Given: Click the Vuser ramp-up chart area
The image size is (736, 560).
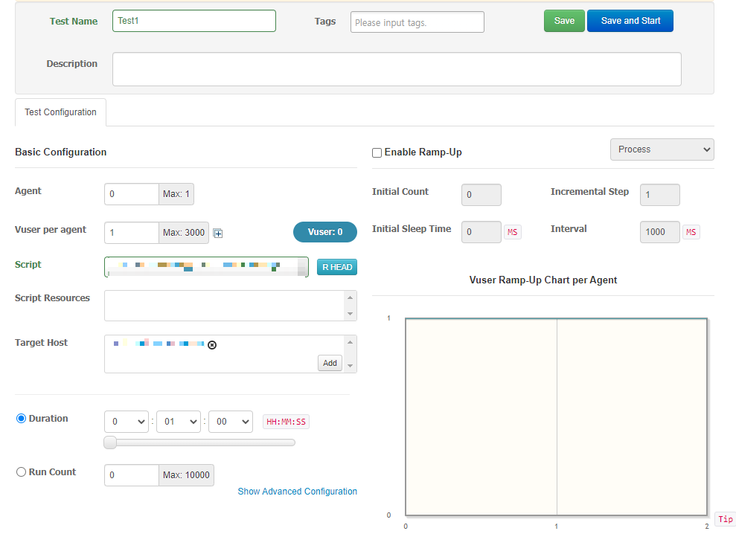Looking at the screenshot, I should point(556,417).
